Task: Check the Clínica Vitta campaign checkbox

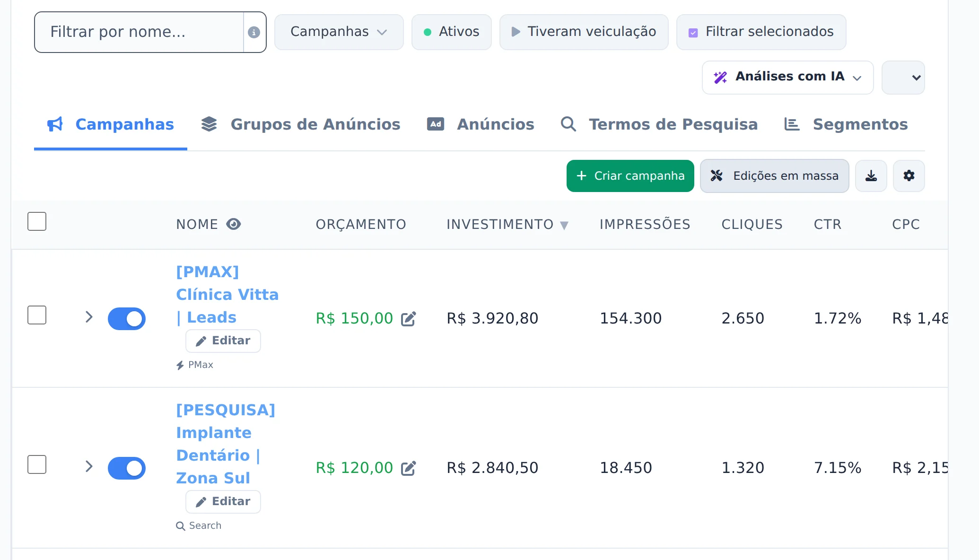Action: [x=37, y=315]
